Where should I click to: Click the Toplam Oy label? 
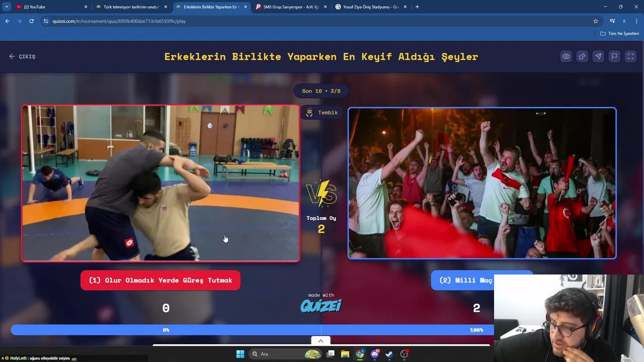pyautogui.click(x=321, y=218)
